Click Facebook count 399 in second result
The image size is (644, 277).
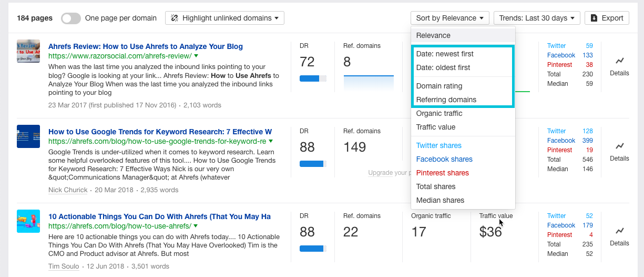tap(588, 141)
